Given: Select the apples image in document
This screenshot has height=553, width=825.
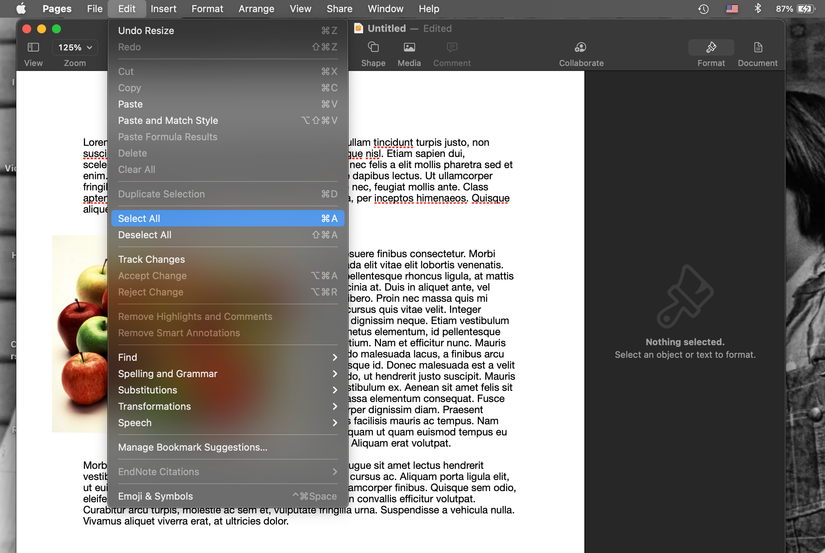Looking at the screenshot, I should (x=79, y=334).
